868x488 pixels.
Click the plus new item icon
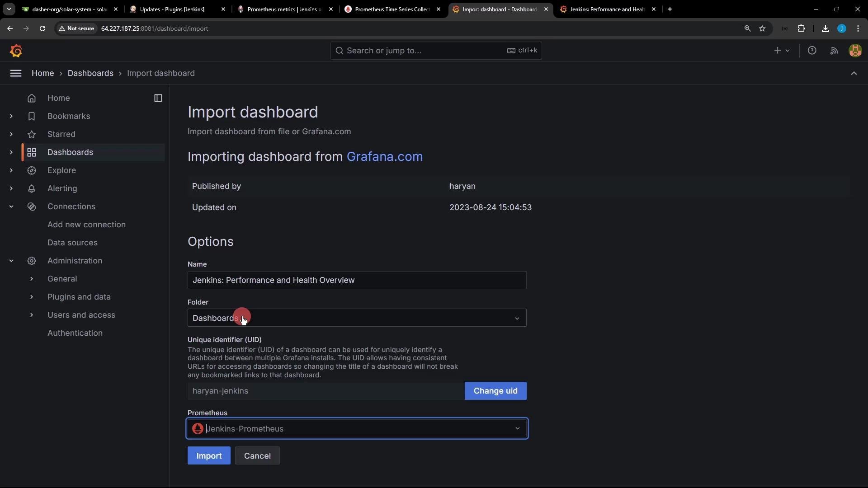coord(782,51)
